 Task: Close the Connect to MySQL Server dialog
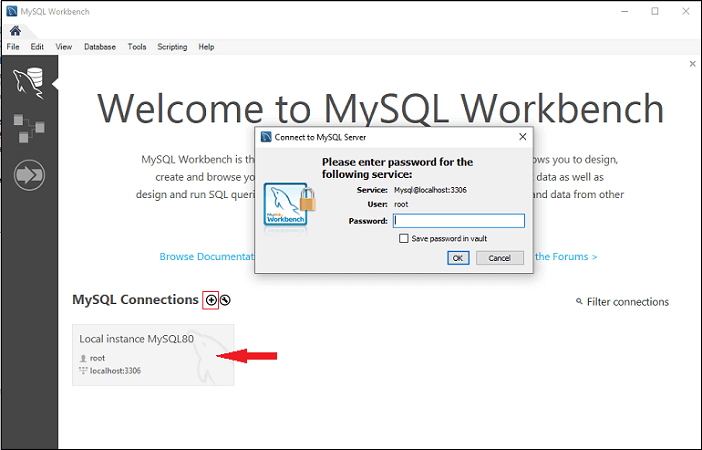click(522, 137)
